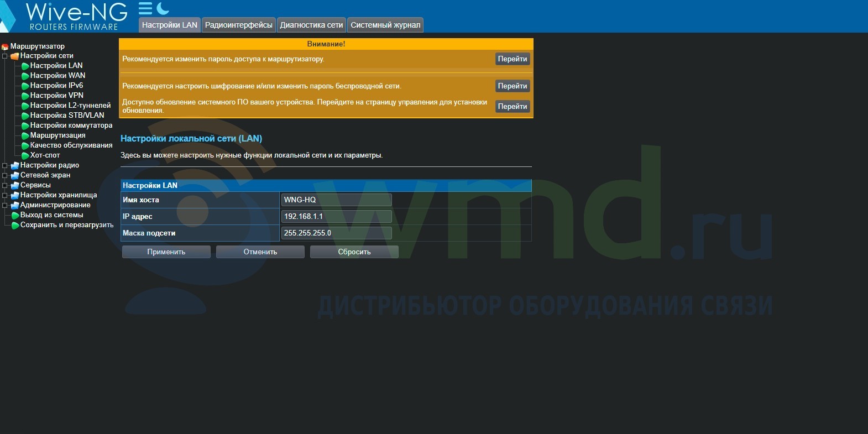Image resolution: width=868 pixels, height=434 pixels.
Task: Expand the Администрирование tree node
Action: pyautogui.click(x=5, y=206)
